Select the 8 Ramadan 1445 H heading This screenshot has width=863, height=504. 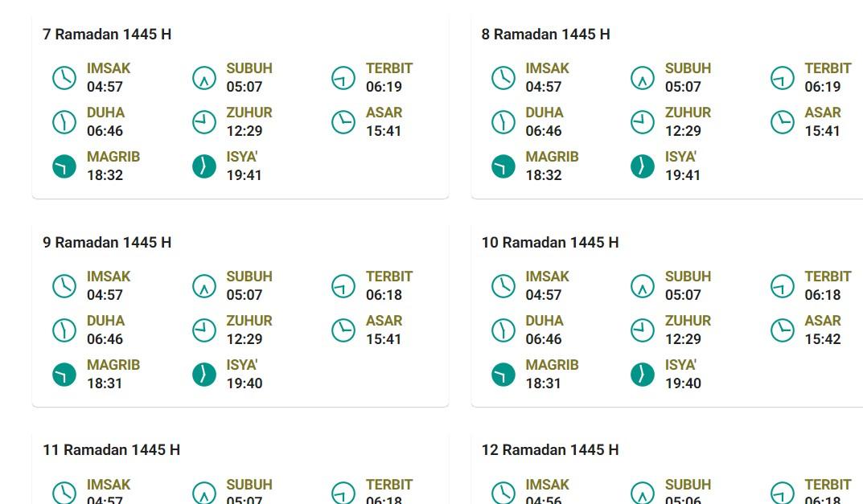[545, 35]
